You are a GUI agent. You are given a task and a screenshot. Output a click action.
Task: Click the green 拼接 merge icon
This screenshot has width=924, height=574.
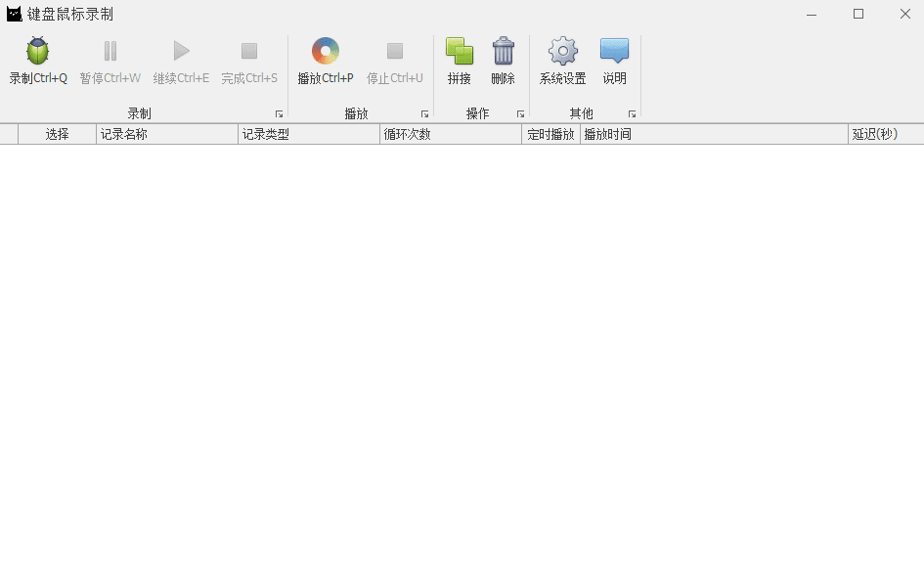[459, 52]
